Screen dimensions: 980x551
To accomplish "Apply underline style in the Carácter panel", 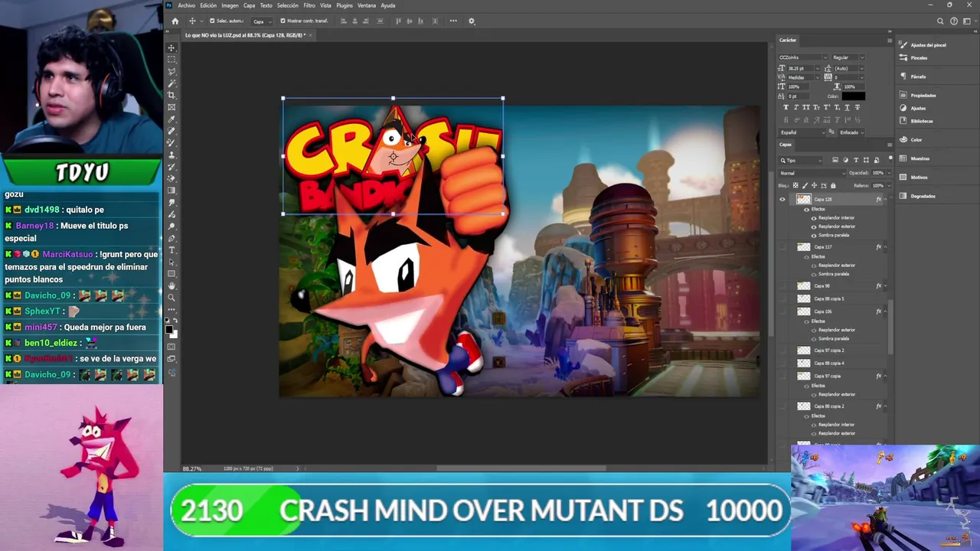I will coord(847,107).
